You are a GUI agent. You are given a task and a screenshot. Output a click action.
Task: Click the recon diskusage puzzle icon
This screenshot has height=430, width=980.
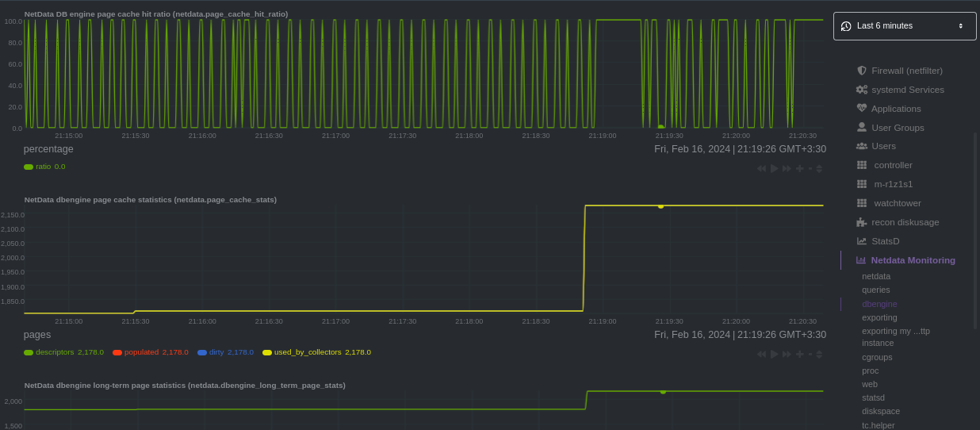[862, 222]
